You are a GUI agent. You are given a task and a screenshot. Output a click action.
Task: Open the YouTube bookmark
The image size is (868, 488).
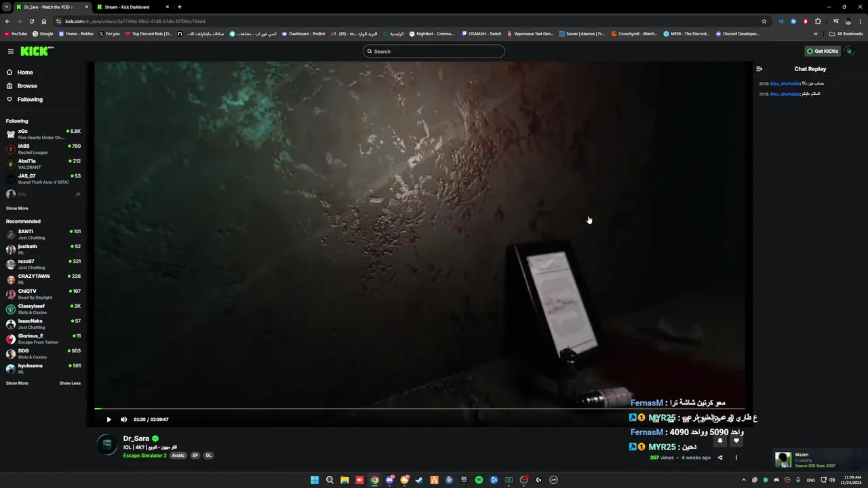click(16, 34)
